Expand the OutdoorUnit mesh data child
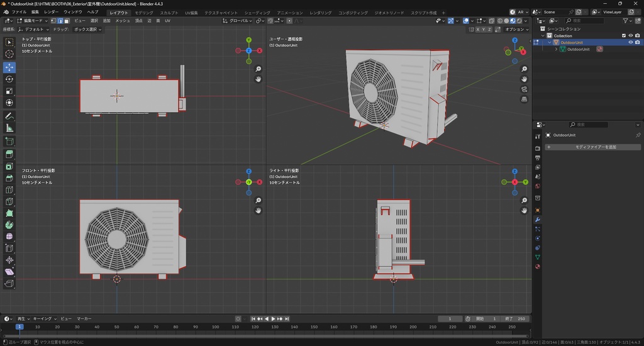 [556, 49]
